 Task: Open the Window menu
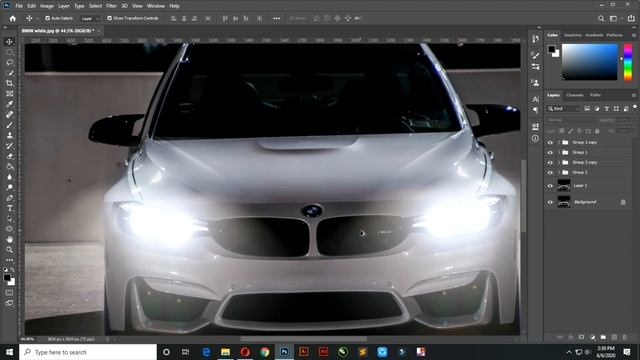pyautogui.click(x=156, y=6)
